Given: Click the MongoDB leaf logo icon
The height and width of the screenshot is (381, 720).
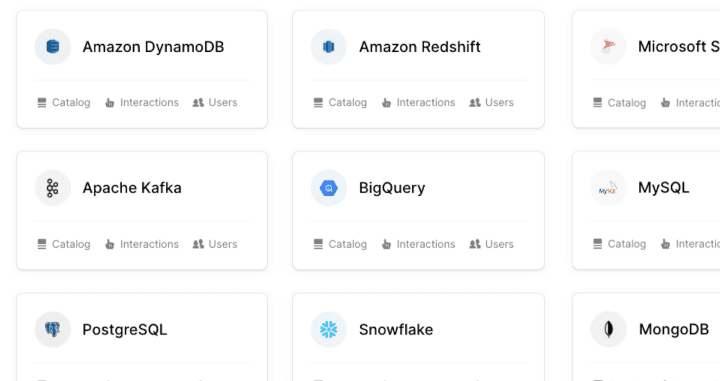Looking at the screenshot, I should 608,330.
